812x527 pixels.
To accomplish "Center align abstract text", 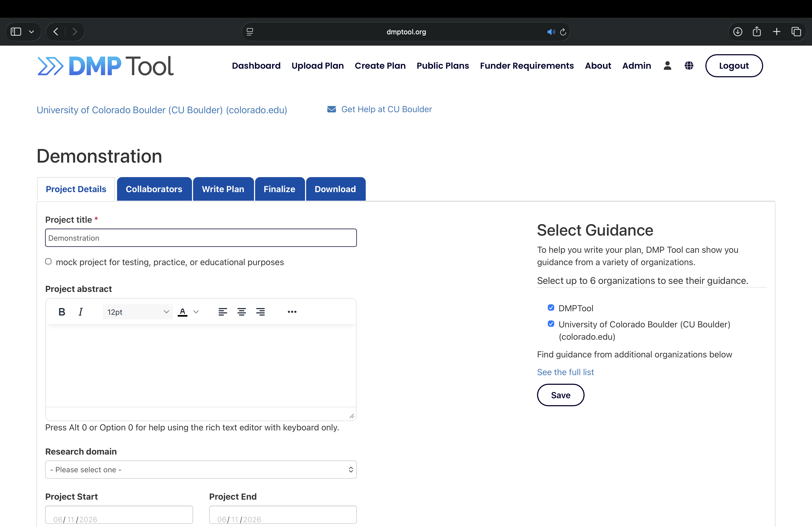I will (242, 312).
